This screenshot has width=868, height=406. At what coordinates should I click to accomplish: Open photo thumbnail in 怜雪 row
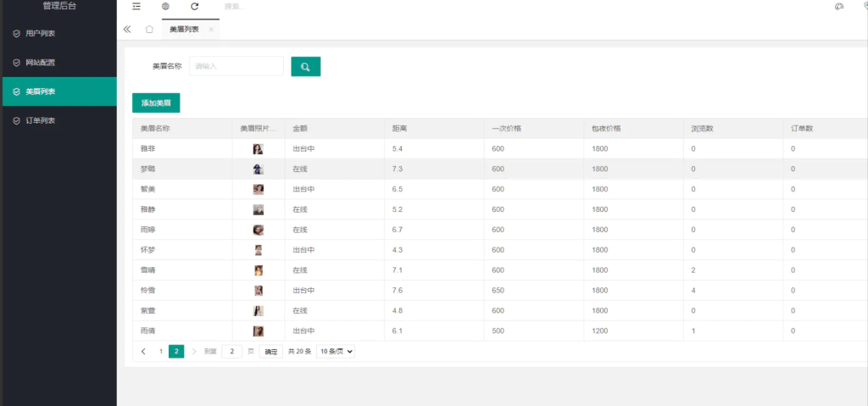coord(258,290)
